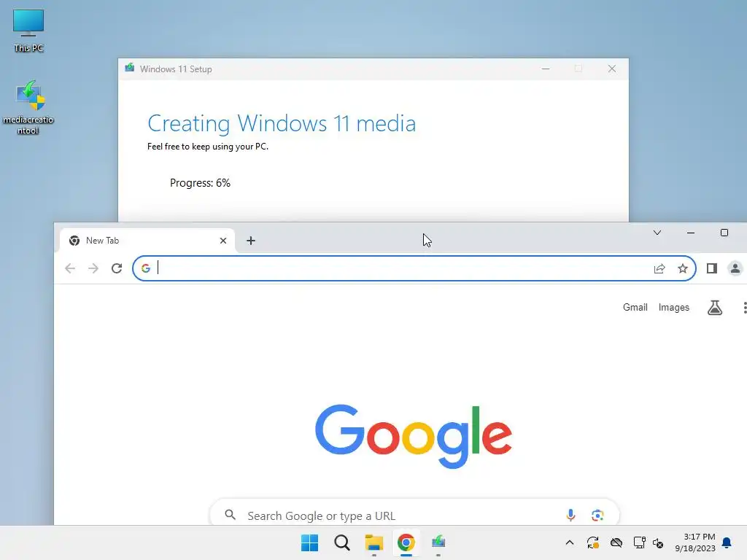Minimize the Windows 11 Setup window

pos(546,69)
